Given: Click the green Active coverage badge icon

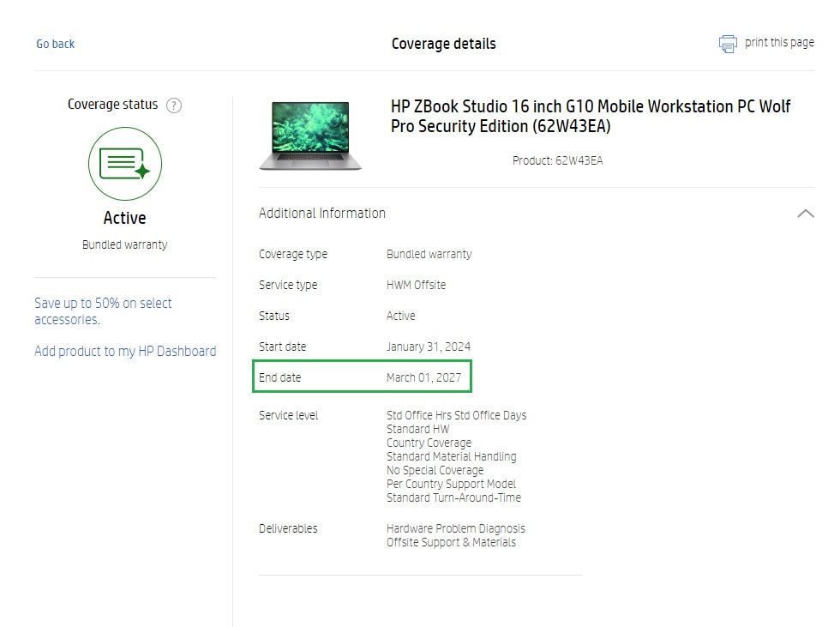Looking at the screenshot, I should 125,164.
